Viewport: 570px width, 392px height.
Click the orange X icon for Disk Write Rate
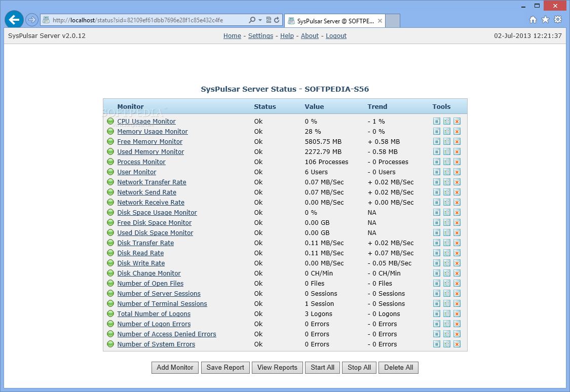pos(457,263)
